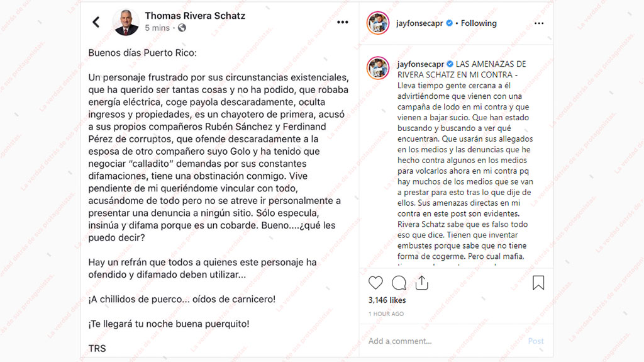644x362 pixels.
Task: Save post with bookmark icon
Action: click(538, 283)
